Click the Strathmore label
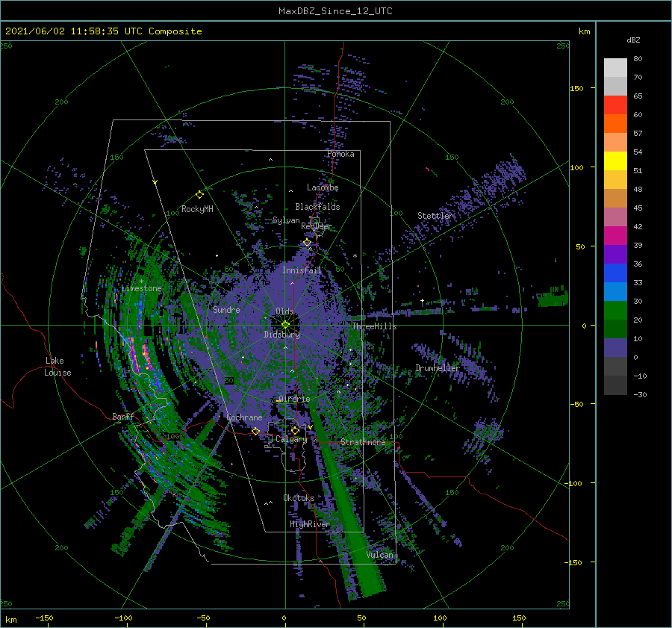 coord(363,442)
